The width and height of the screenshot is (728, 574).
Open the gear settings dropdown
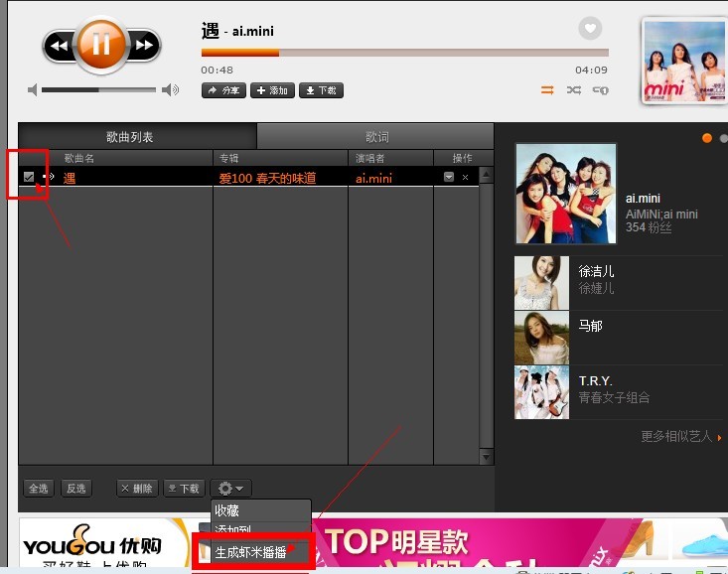click(x=230, y=488)
